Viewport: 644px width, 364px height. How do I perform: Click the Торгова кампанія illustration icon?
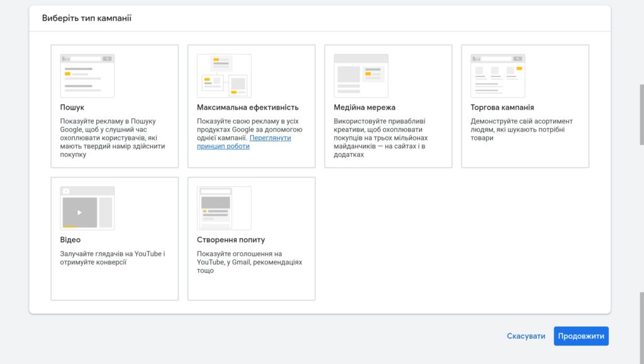coord(497,76)
